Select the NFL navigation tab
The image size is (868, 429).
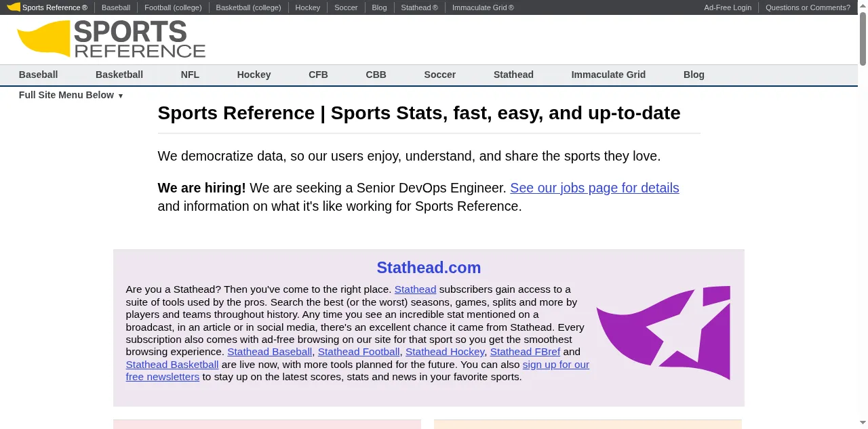tap(190, 75)
